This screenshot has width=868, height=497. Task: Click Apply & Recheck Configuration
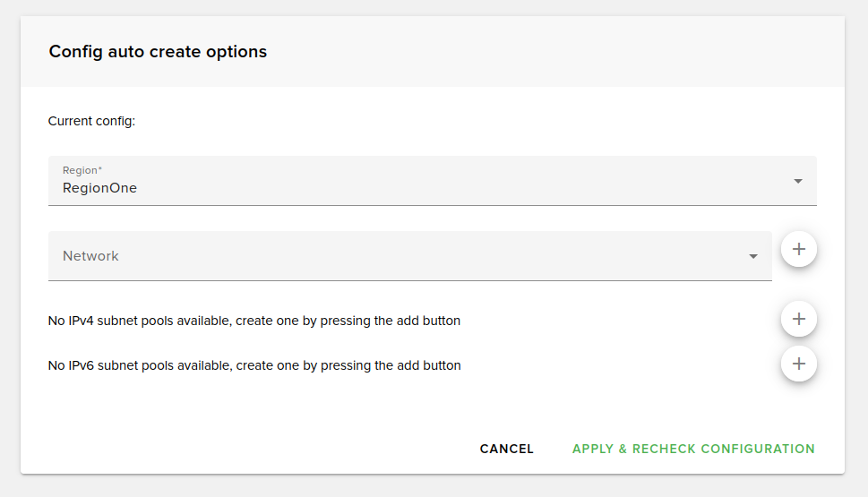click(693, 449)
